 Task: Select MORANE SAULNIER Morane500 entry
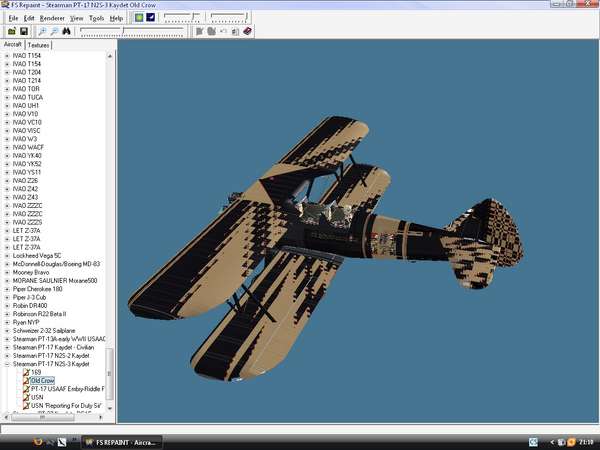click(55, 280)
